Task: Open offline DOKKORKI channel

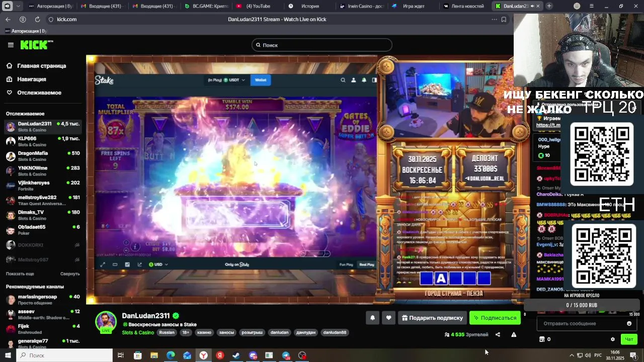Action: click(43, 245)
